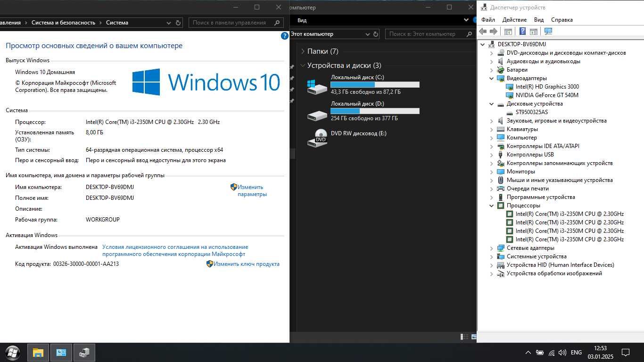
Task: Click the blue help question mark in System window
Action: tap(285, 36)
